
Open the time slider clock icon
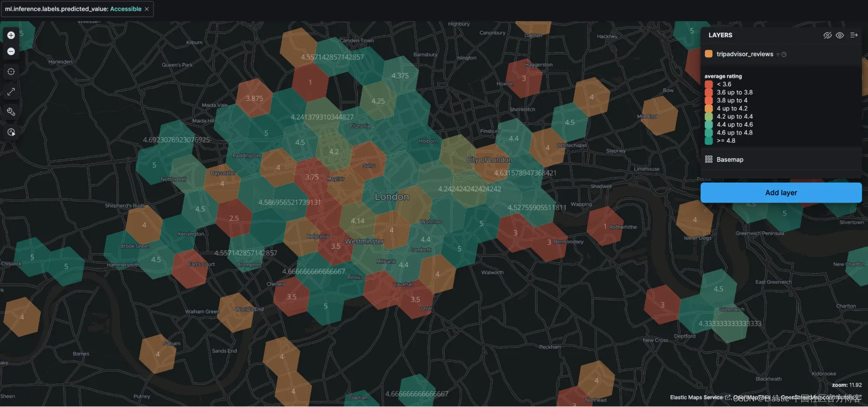[11, 132]
